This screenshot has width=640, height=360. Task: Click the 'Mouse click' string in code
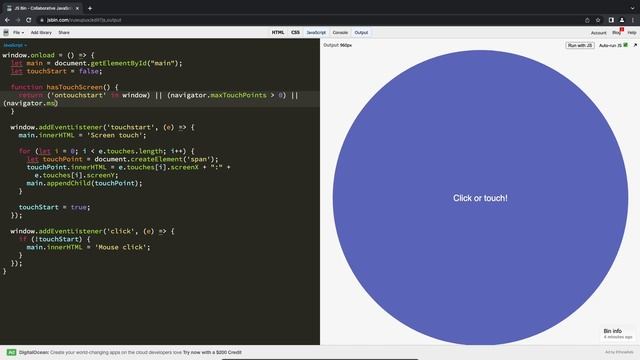click(120, 247)
